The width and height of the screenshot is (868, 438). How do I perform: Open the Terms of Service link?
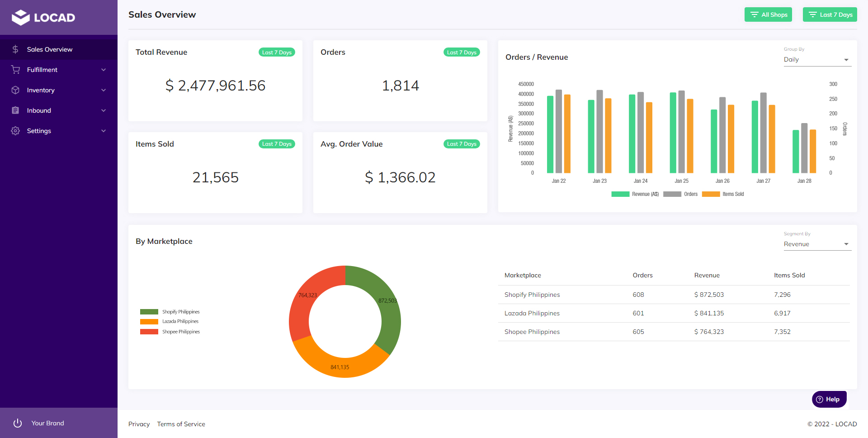tap(181, 424)
